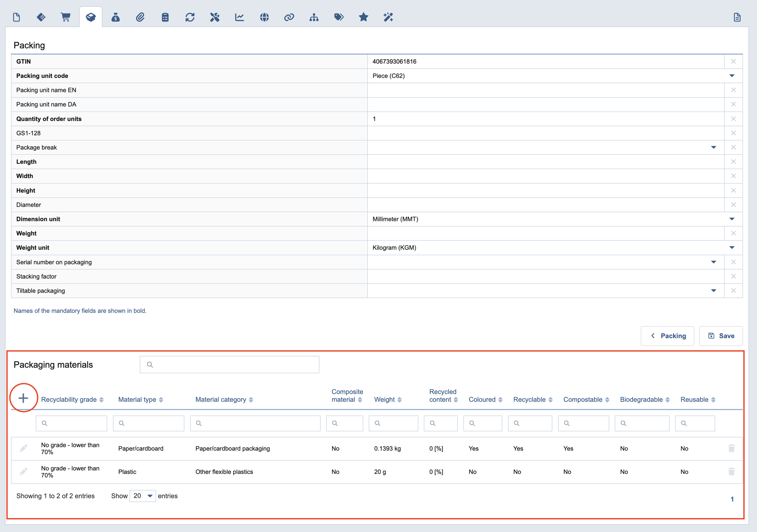Clear the Diameter field
757x532 pixels.
tap(733, 205)
